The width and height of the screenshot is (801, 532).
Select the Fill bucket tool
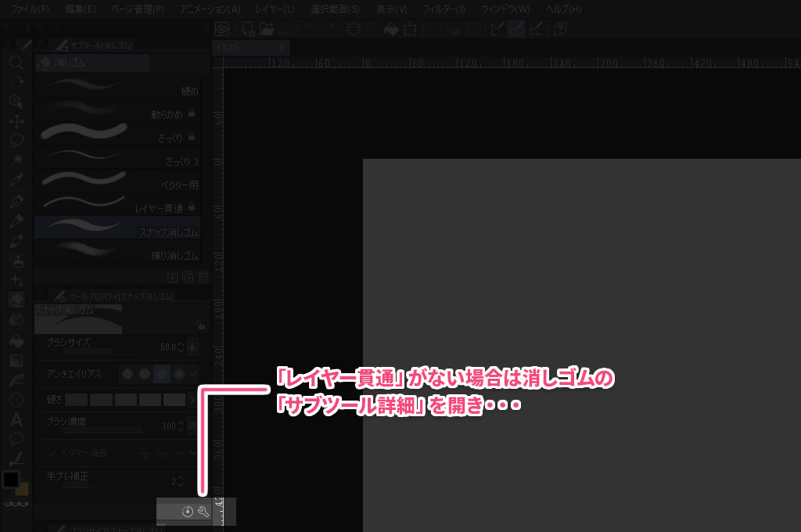pos(16,341)
